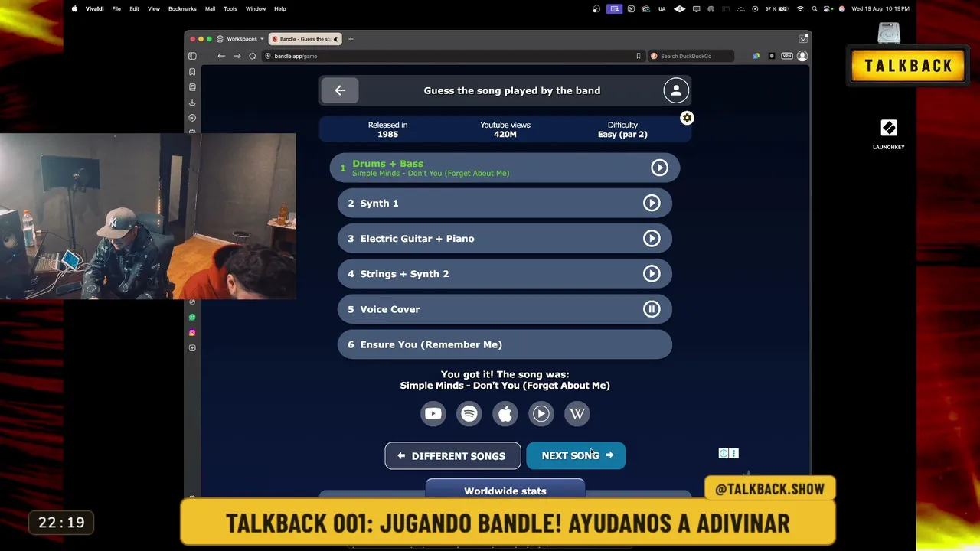The image size is (980, 551).
Task: Select the '6 Ensure You (Remember Me)' row
Action: point(505,344)
